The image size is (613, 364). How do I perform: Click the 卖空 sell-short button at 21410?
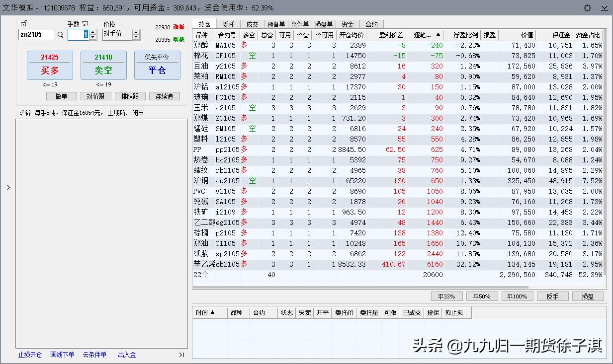[x=103, y=65]
